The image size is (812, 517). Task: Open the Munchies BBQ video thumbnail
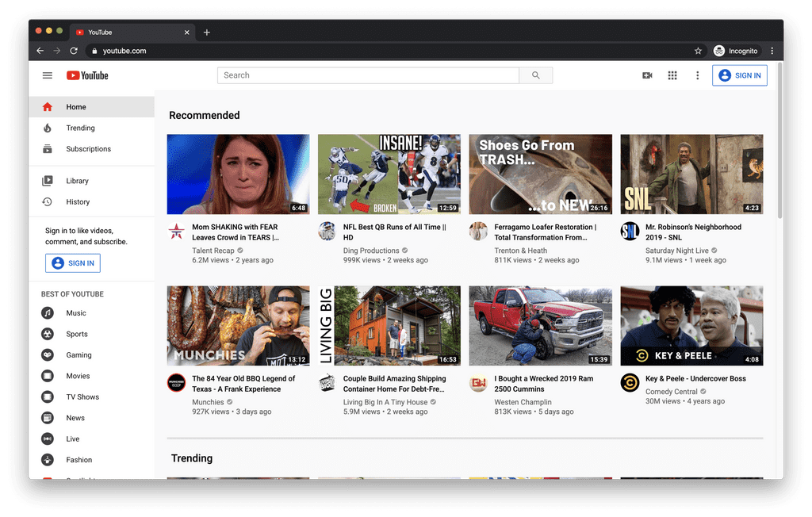(x=238, y=326)
